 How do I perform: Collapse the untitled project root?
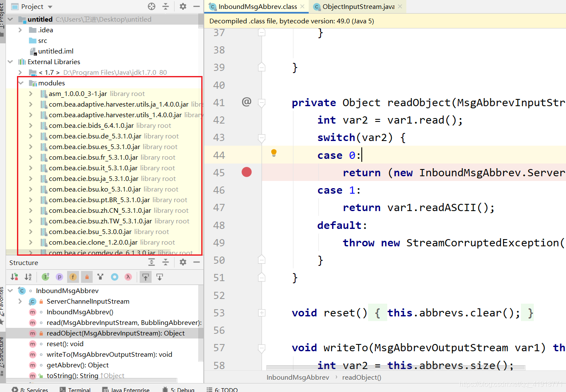pos(10,19)
